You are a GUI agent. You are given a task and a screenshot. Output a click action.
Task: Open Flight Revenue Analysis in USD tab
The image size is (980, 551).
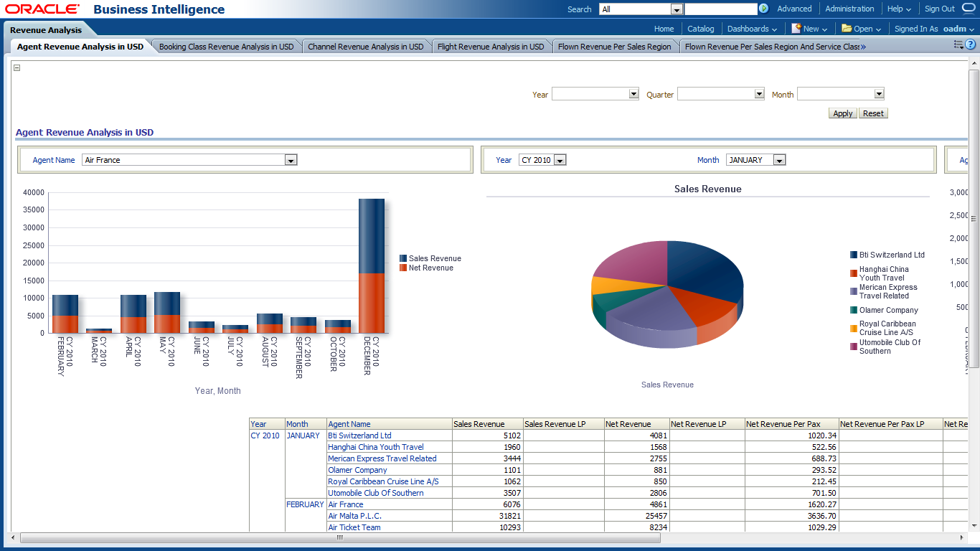tap(491, 47)
